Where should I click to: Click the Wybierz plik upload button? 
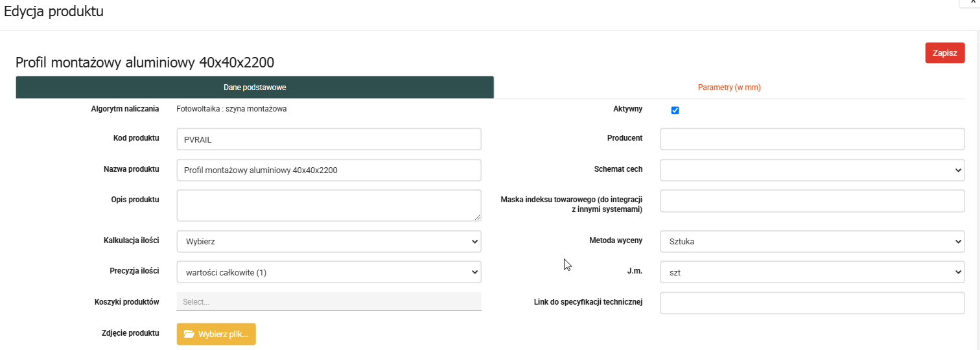216,334
